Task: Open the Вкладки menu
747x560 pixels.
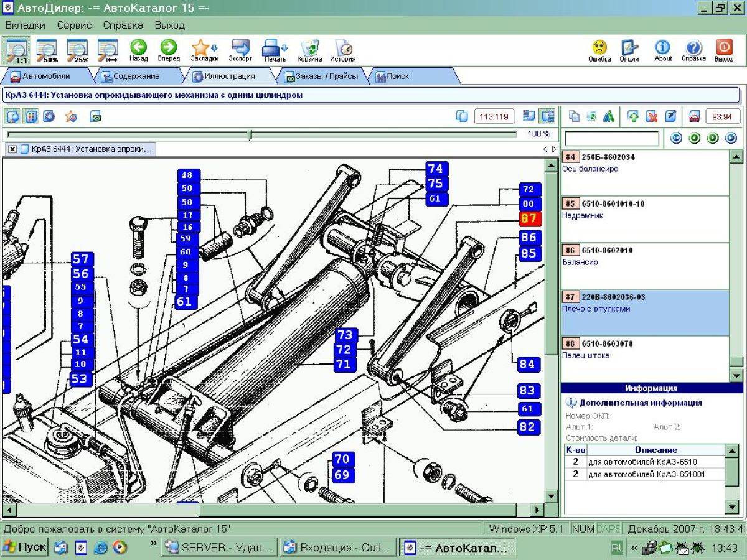Action: tap(25, 26)
